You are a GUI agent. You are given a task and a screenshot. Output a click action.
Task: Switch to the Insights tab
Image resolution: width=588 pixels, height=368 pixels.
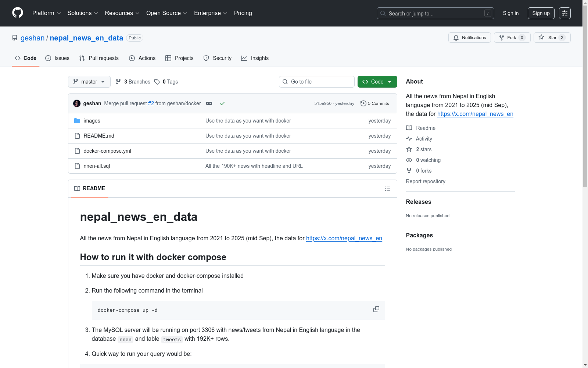coord(255,58)
